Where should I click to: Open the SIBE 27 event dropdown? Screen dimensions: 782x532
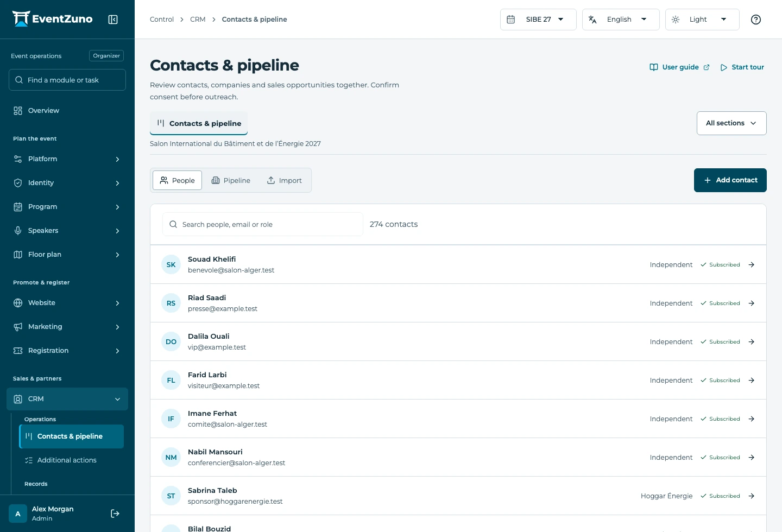coord(538,20)
